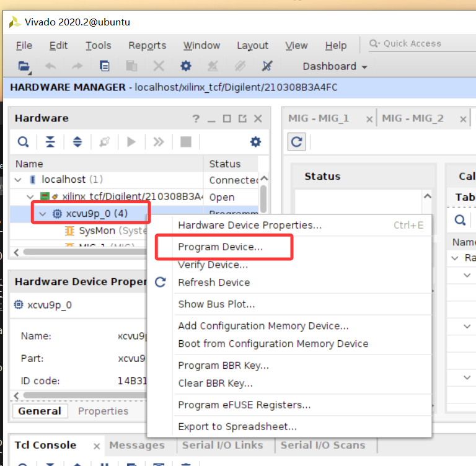Viewport: 476px width, 466px height.
Task: Open the Window menu
Action: [x=201, y=45]
